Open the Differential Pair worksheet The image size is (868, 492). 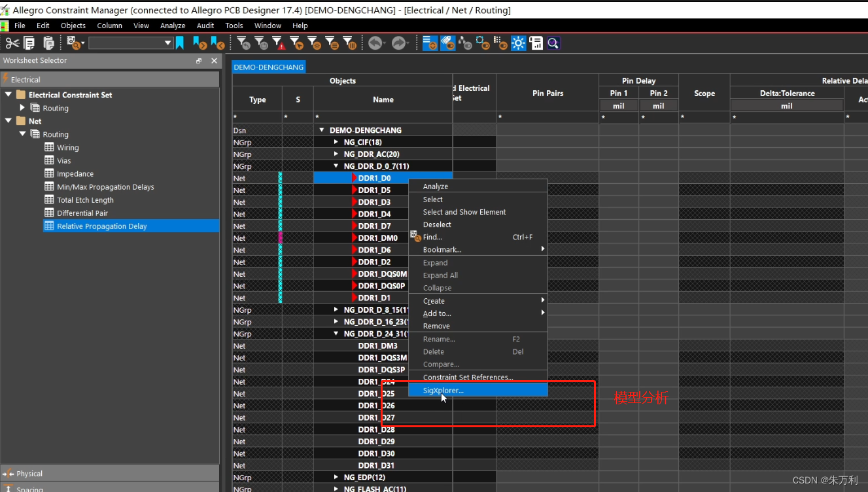click(82, 213)
